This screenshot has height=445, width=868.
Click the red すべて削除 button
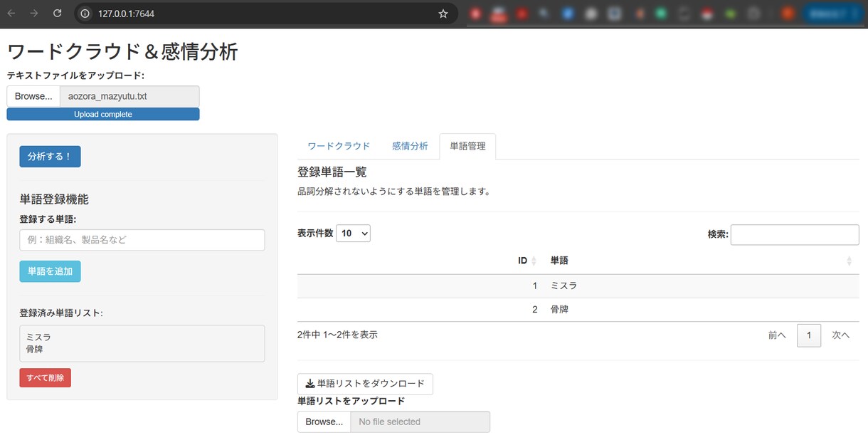click(45, 377)
